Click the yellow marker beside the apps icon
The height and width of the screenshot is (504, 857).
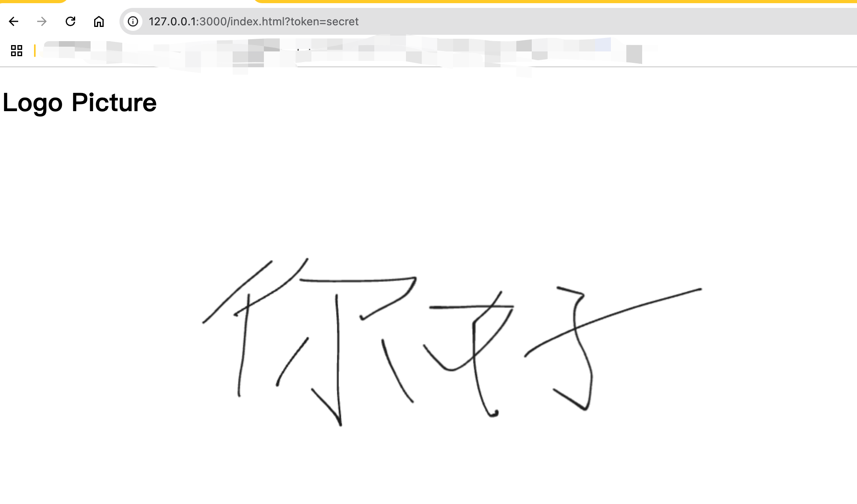(35, 51)
